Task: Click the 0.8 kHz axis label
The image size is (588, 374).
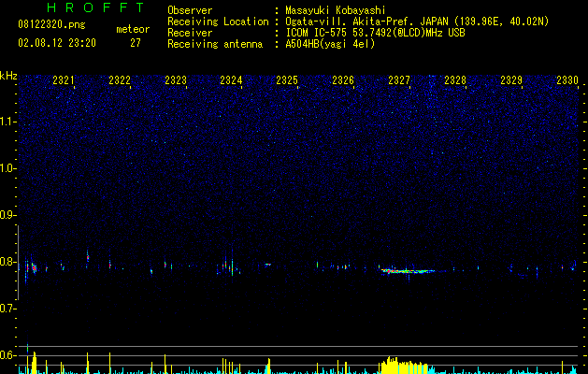Action: pyautogui.click(x=7, y=262)
